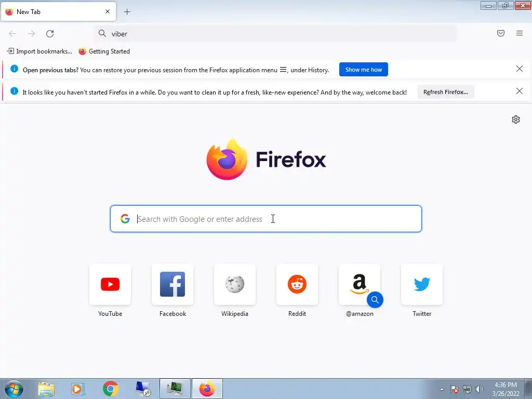The height and width of the screenshot is (399, 532).
Task: Open the Save to Pocket icon
Action: [501, 33]
